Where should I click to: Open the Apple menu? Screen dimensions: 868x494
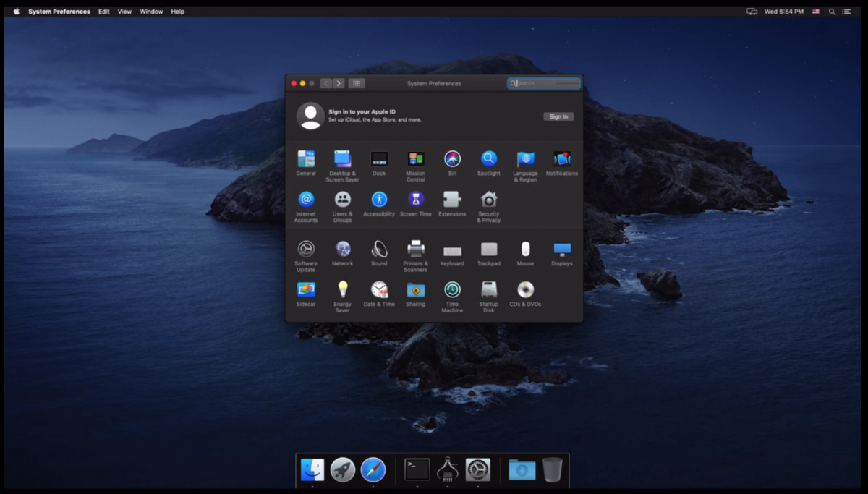tap(16, 12)
